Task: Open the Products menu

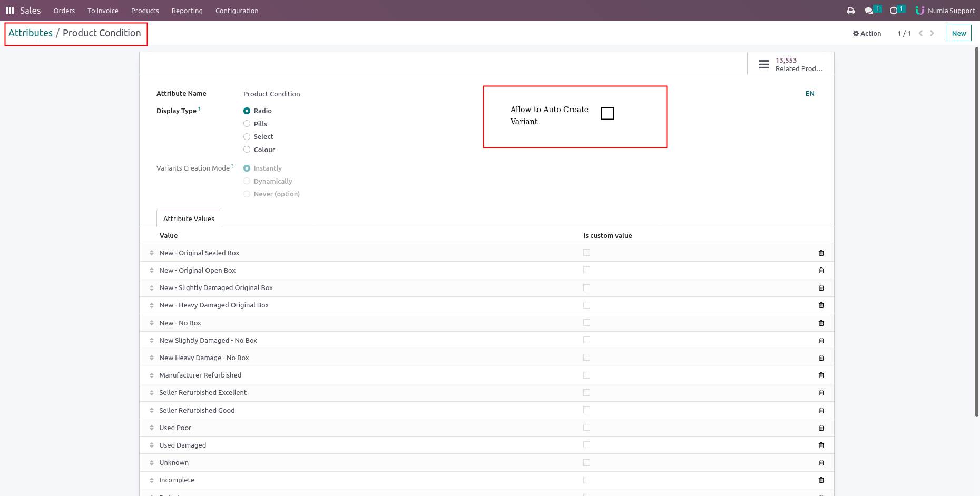Action: (x=145, y=11)
